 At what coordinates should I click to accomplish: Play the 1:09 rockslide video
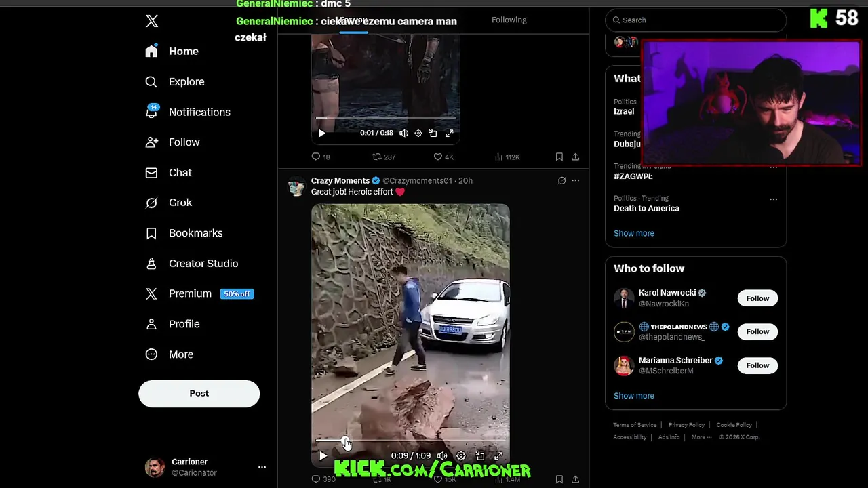[x=323, y=456]
